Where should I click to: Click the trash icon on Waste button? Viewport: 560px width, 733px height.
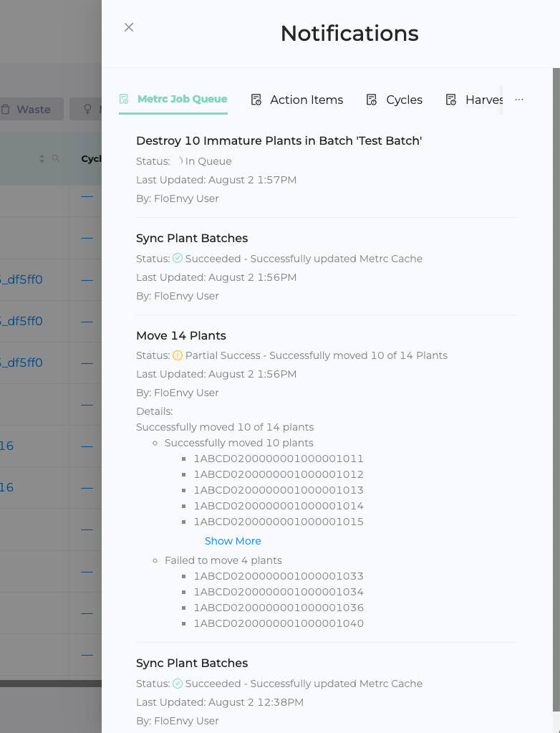pyautogui.click(x=6, y=110)
